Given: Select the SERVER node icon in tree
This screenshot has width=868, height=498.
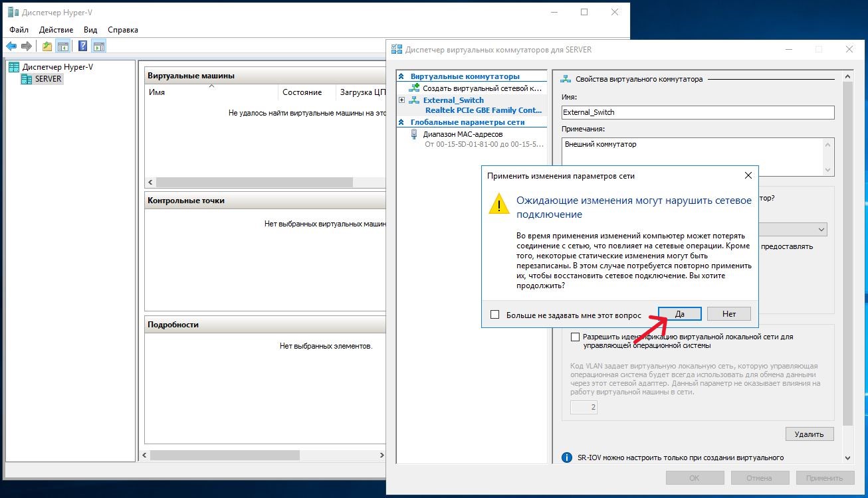Looking at the screenshot, I should coord(27,79).
